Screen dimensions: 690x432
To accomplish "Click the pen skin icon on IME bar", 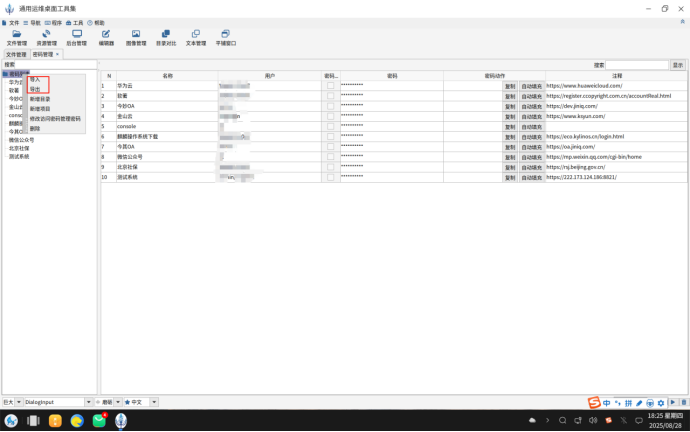I will point(639,403).
